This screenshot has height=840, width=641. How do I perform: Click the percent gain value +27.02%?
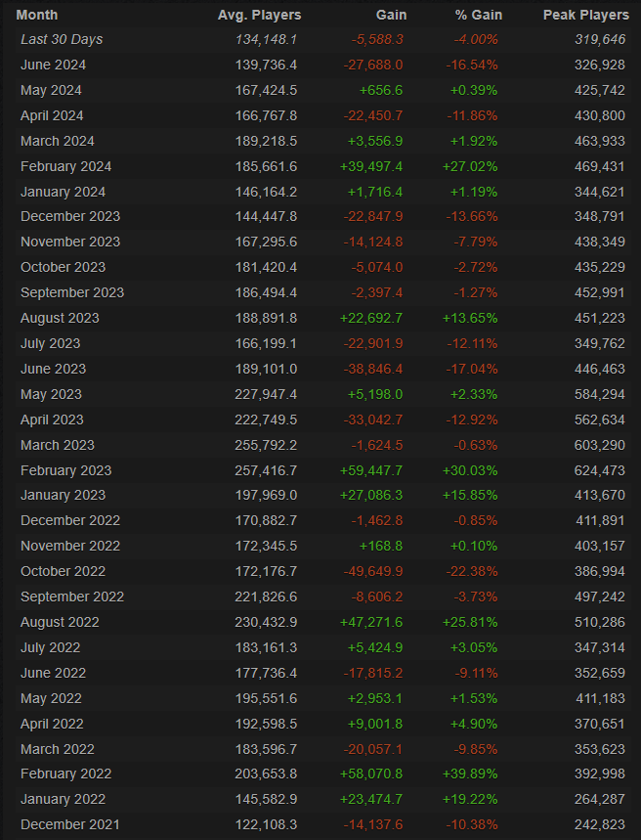pyautogui.click(x=470, y=166)
